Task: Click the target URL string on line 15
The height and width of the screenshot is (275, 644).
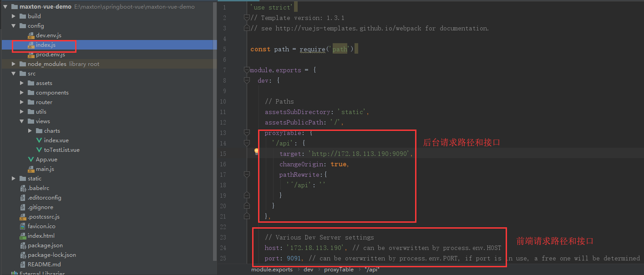Action: coord(359,154)
